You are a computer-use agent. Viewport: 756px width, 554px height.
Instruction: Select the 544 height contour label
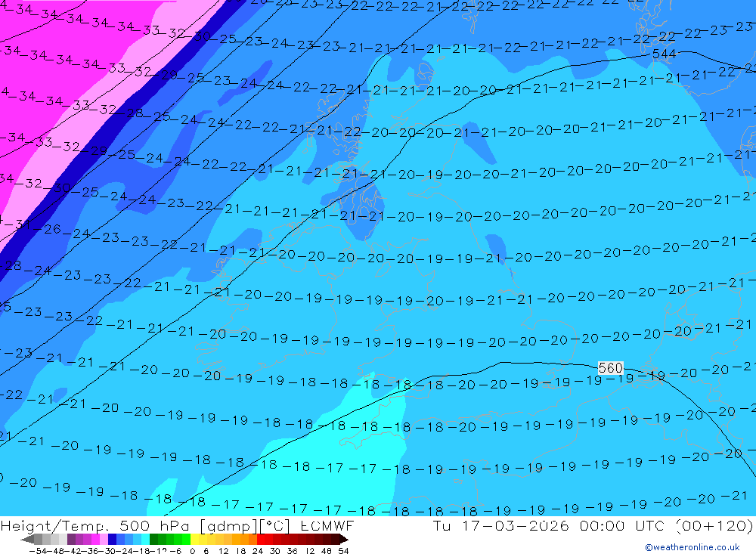664,54
